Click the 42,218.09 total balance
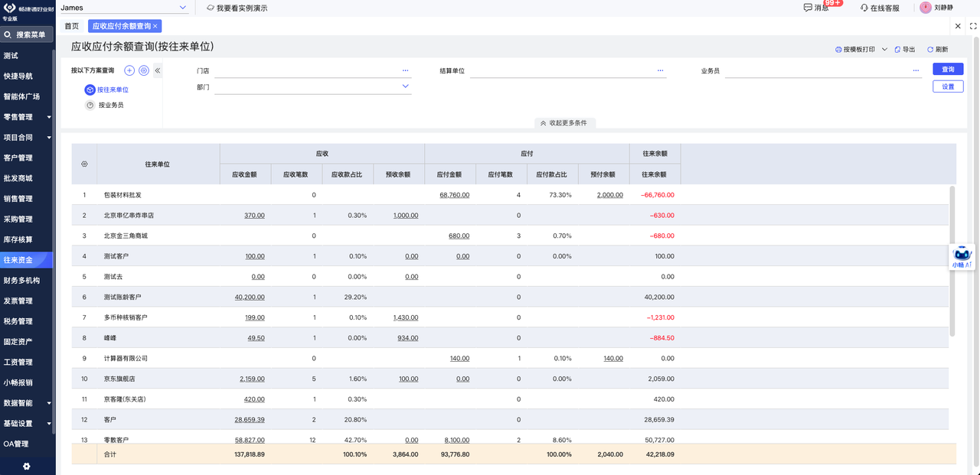 [658, 454]
